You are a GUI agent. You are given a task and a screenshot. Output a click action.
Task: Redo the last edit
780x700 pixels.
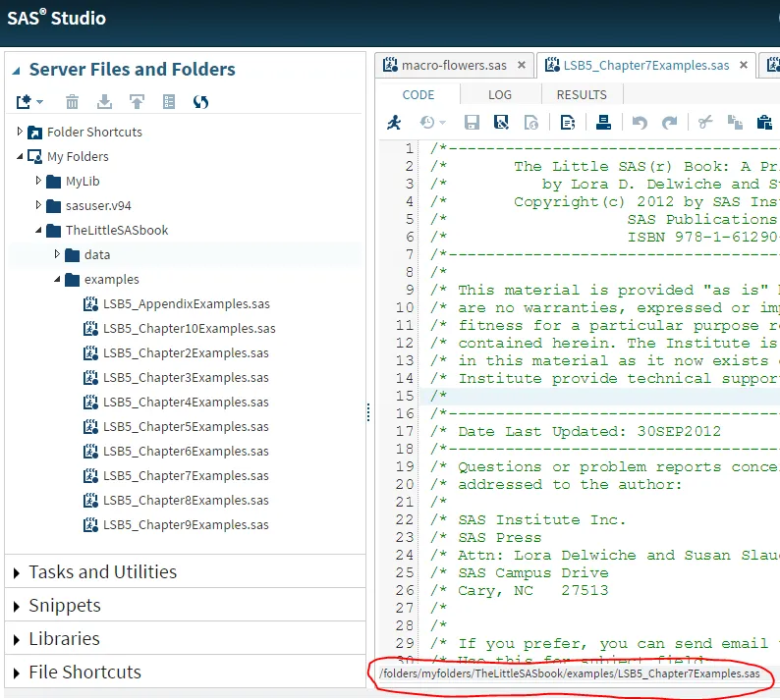670,123
